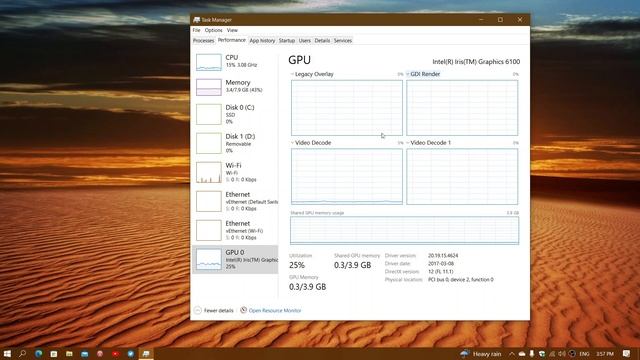Viewport: 640px width, 360px height.
Task: Open the View menu
Action: 232,30
